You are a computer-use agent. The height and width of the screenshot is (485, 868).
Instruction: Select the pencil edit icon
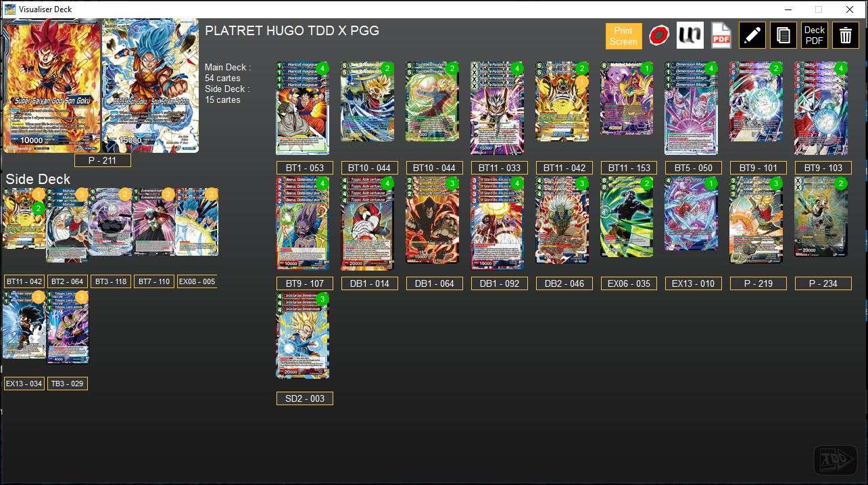[x=752, y=35]
